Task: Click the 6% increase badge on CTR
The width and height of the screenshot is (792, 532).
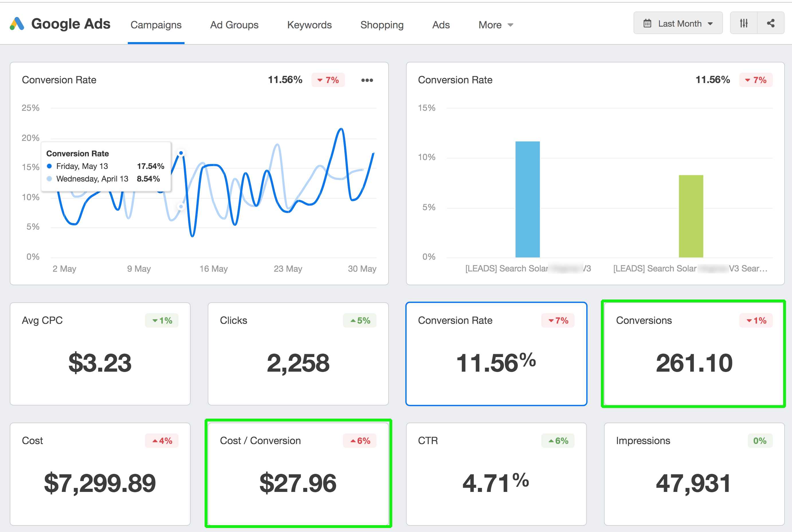Action: pos(558,441)
